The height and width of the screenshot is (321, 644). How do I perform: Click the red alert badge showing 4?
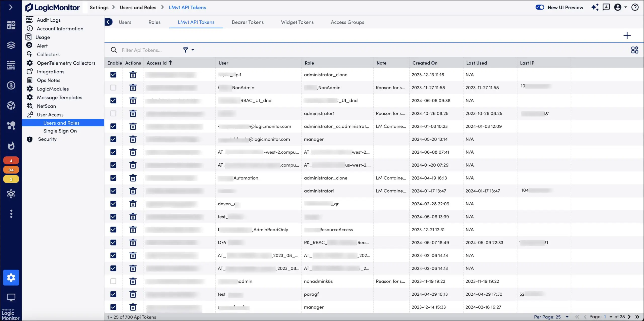11,161
